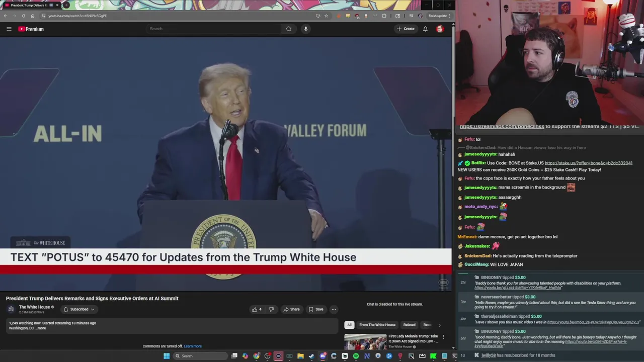Open the YouTube account avatar menu

[x=440, y=29]
